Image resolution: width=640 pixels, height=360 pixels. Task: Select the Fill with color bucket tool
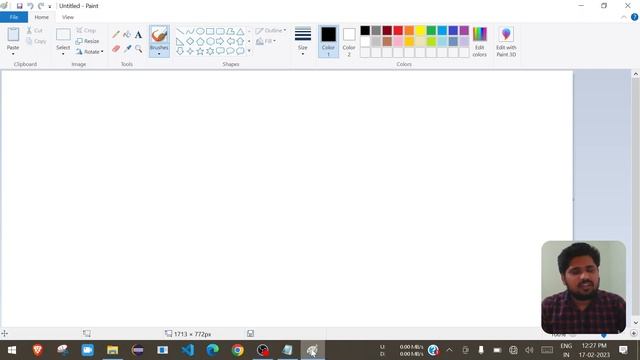click(127, 35)
